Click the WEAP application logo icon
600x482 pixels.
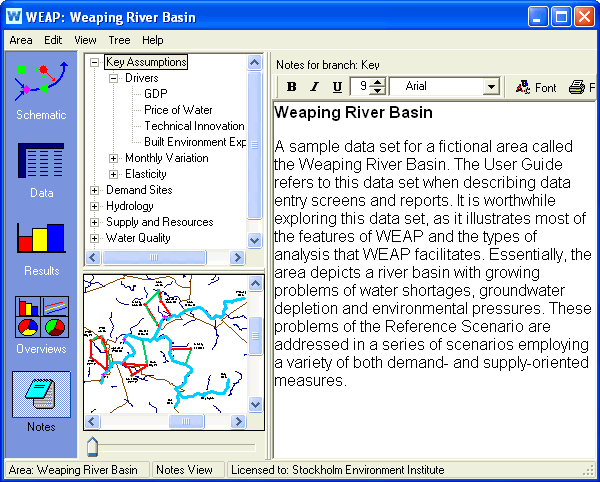click(x=14, y=16)
